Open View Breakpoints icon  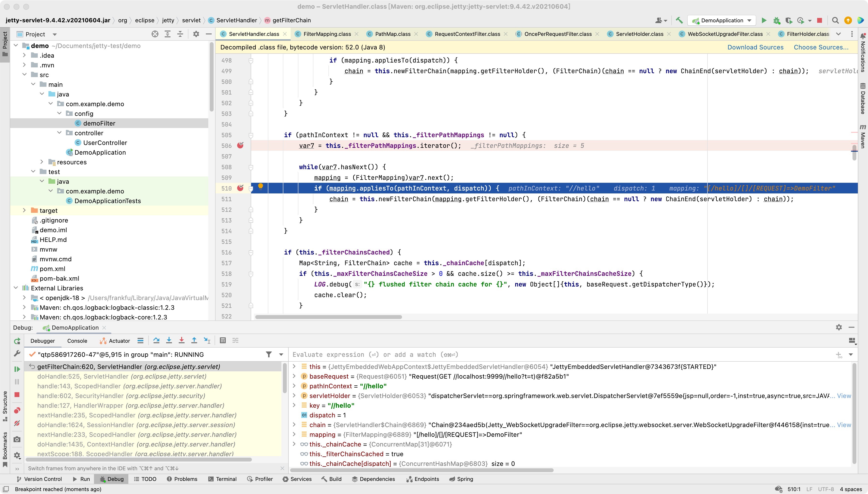pos(17,411)
